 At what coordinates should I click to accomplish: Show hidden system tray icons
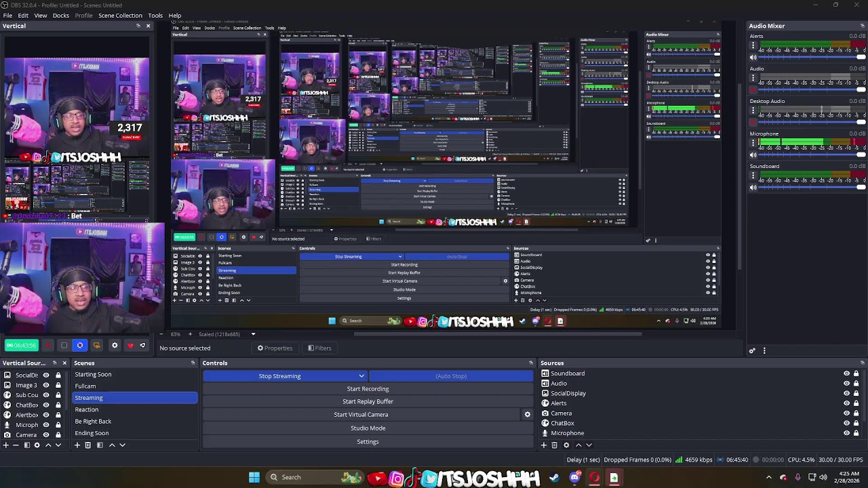tap(768, 477)
